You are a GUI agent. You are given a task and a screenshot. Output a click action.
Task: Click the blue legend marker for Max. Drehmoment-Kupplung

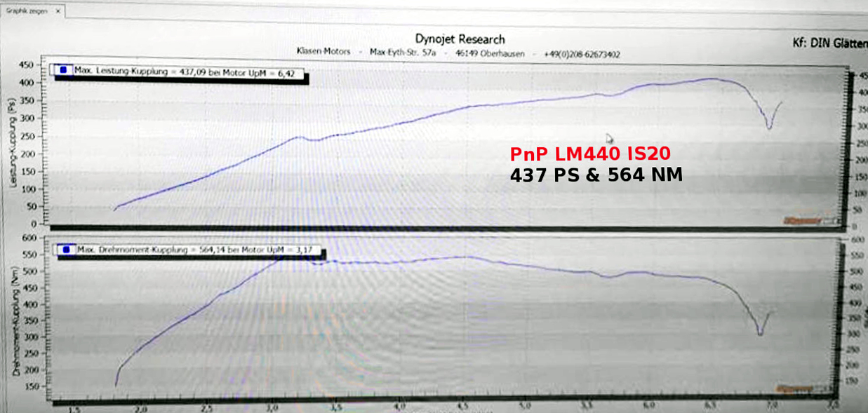pyautogui.click(x=66, y=249)
